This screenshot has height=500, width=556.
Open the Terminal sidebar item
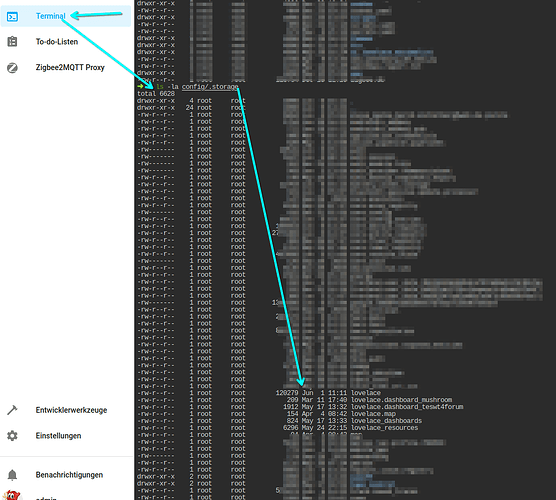(x=66, y=16)
